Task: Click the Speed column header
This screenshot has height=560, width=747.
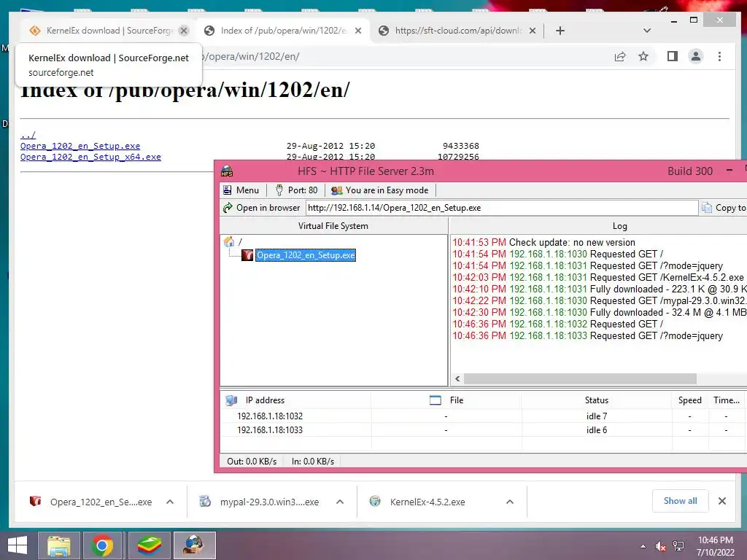Action: coord(690,400)
